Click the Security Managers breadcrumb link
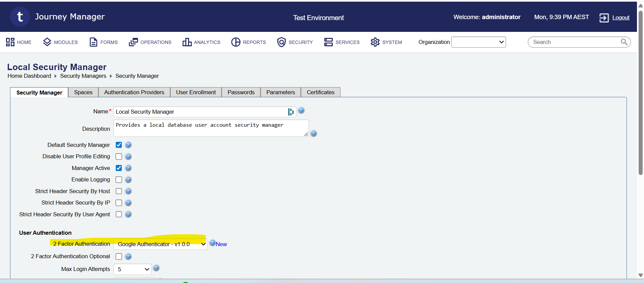This screenshot has width=644, height=283. 83,76
